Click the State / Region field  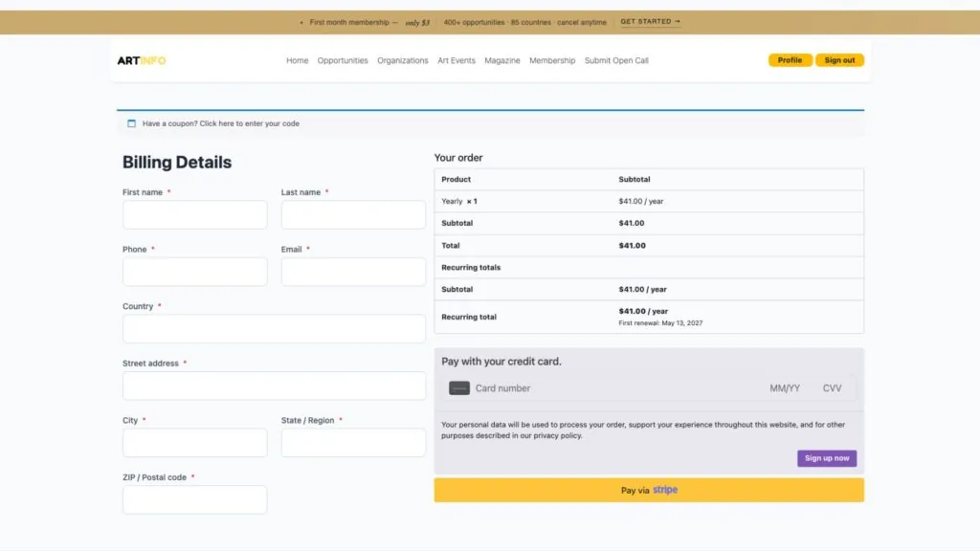[353, 442]
